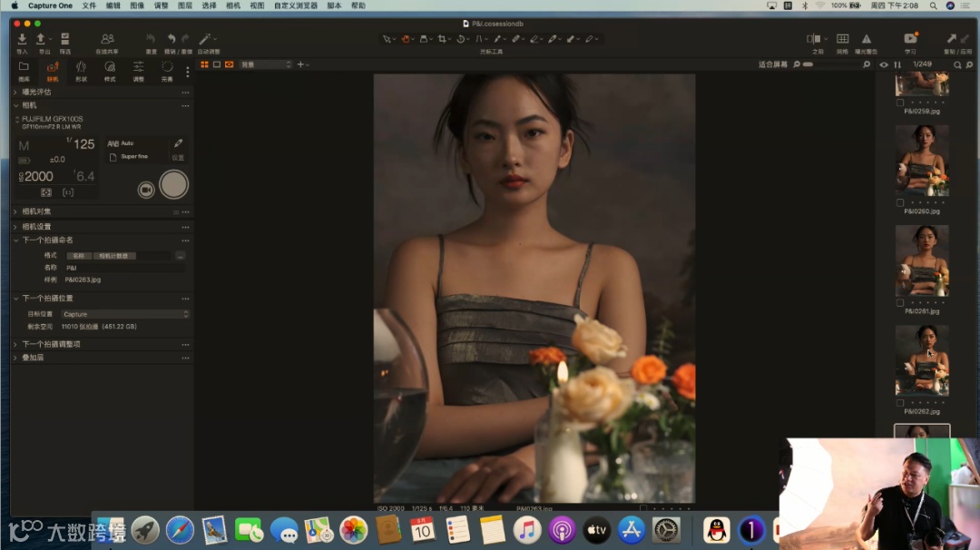Open the 学习 learn panel
This screenshot has height=550, width=980.
[x=910, y=39]
